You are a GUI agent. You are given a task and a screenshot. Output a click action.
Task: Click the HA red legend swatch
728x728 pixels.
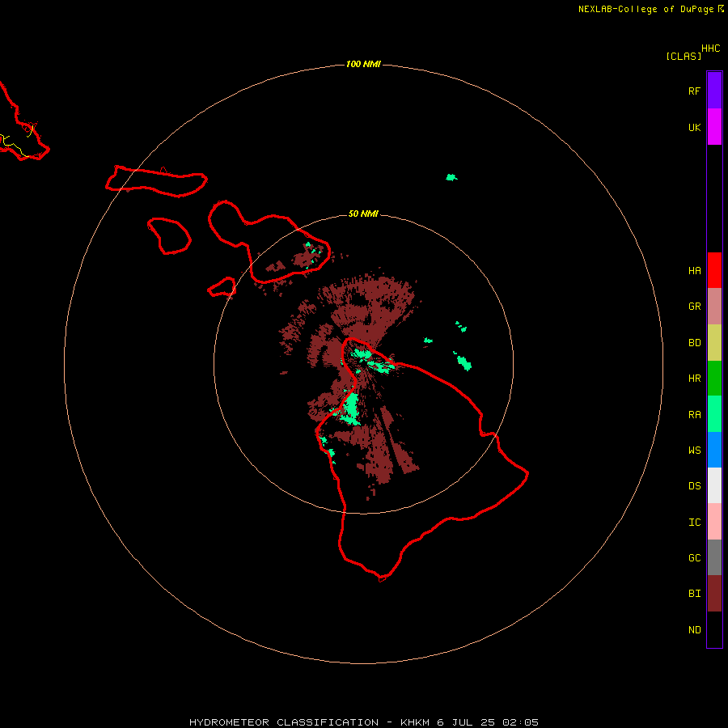click(x=714, y=270)
